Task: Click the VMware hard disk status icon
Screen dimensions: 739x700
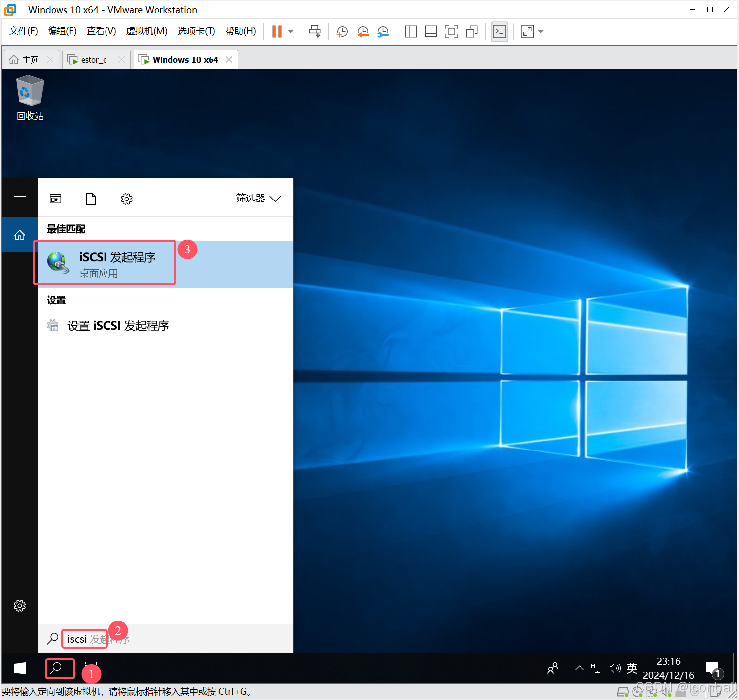Action: [623, 692]
